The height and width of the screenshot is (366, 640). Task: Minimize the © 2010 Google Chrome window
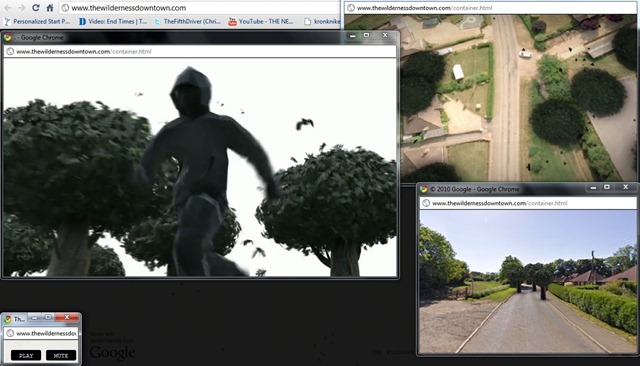click(593, 187)
